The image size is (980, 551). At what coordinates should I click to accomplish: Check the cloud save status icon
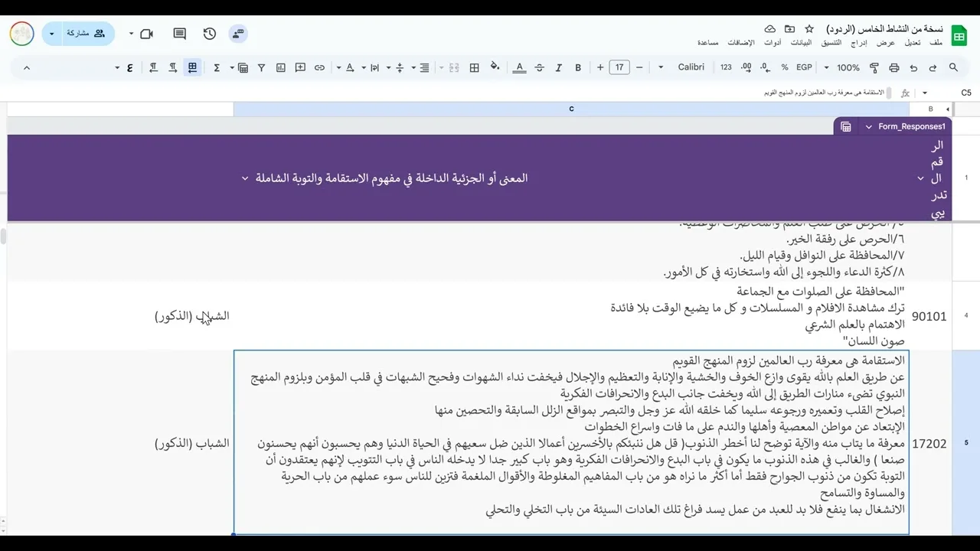click(769, 28)
